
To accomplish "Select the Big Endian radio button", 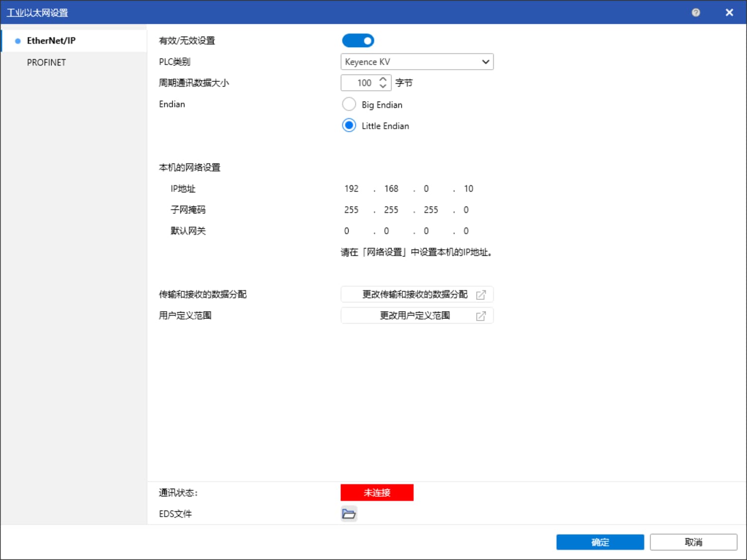I will (x=349, y=105).
